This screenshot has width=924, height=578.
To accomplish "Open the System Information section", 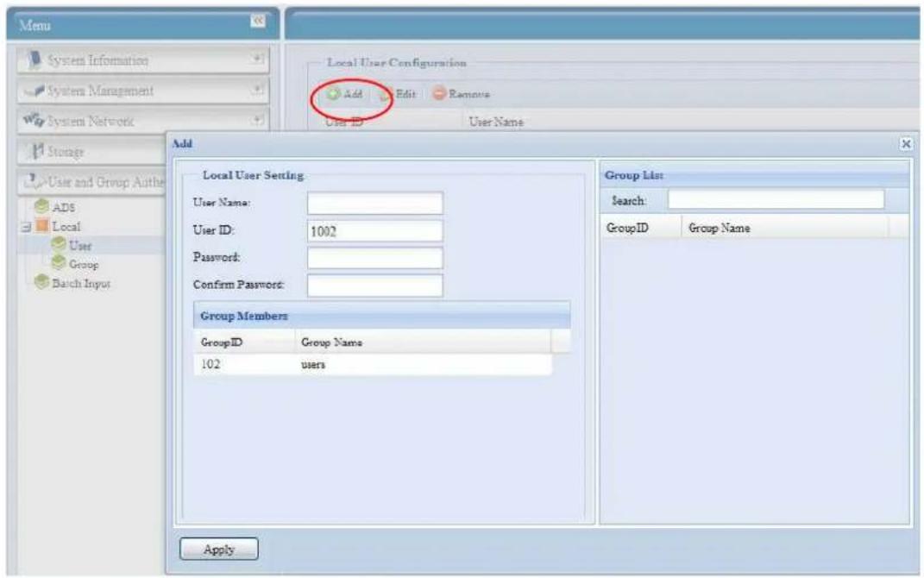I will (143, 60).
